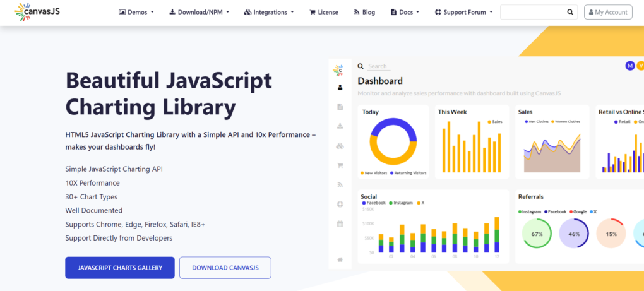Select the cubes icon in dashboard sidebar

coord(340,146)
